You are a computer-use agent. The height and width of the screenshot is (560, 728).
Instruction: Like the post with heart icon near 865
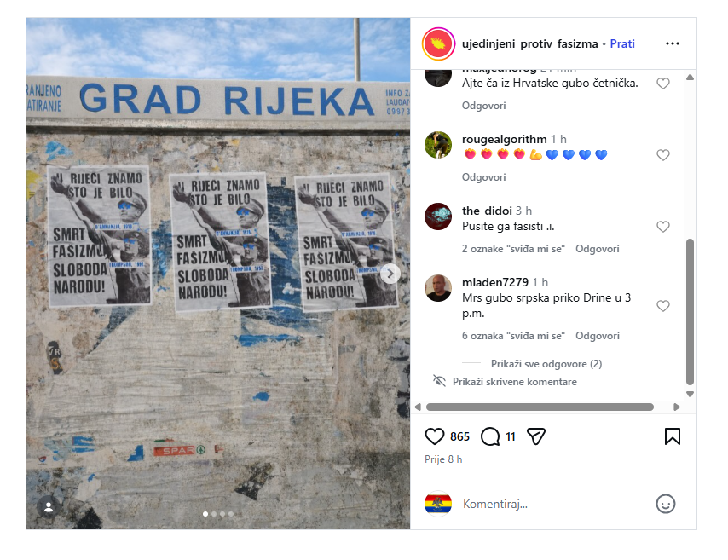[435, 436]
